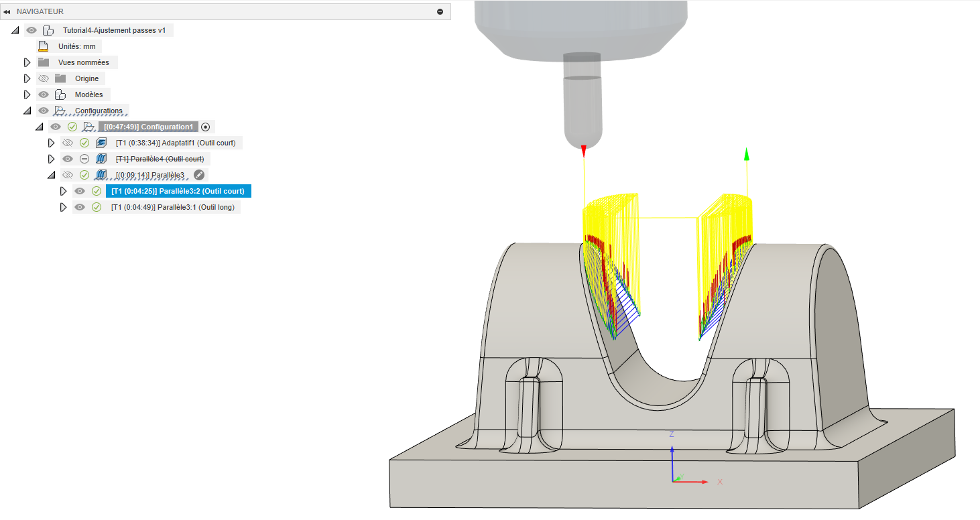Select Parallèle3:1 (Outil long) operation
Image resolution: width=980 pixels, height=520 pixels.
172,207
